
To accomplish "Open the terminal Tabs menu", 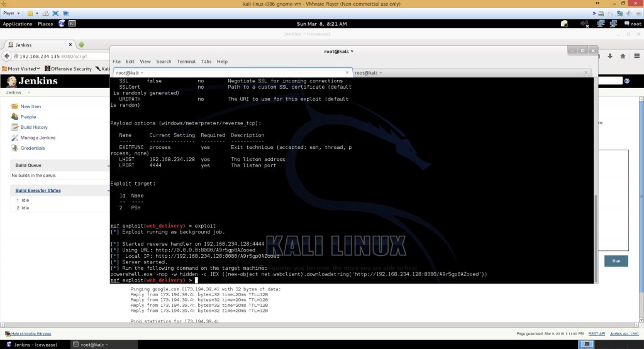I will (x=206, y=62).
